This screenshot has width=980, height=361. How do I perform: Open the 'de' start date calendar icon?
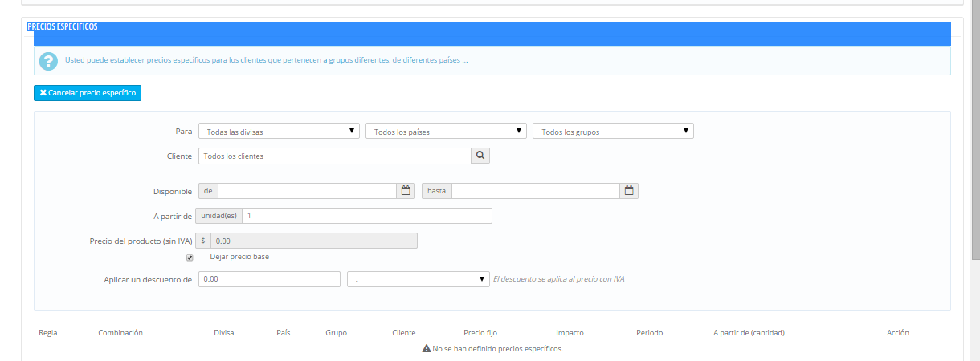click(x=406, y=191)
